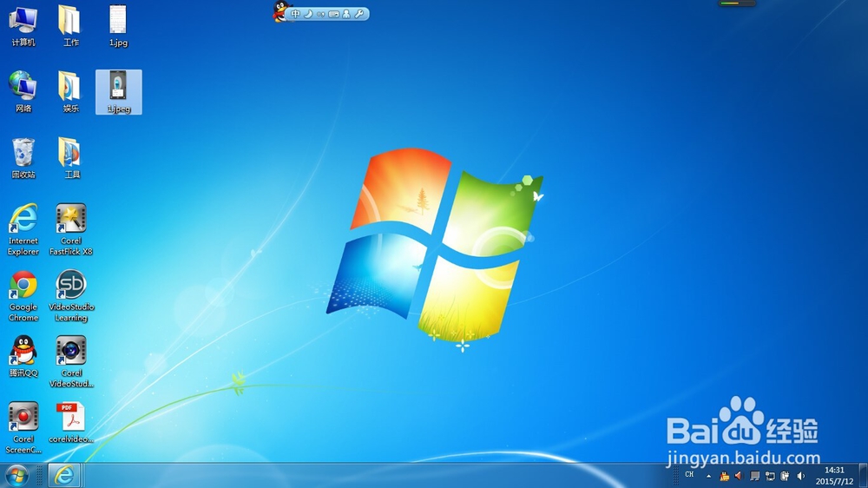The height and width of the screenshot is (488, 868).
Task: Open the Windows Start menu
Action: tap(16, 476)
